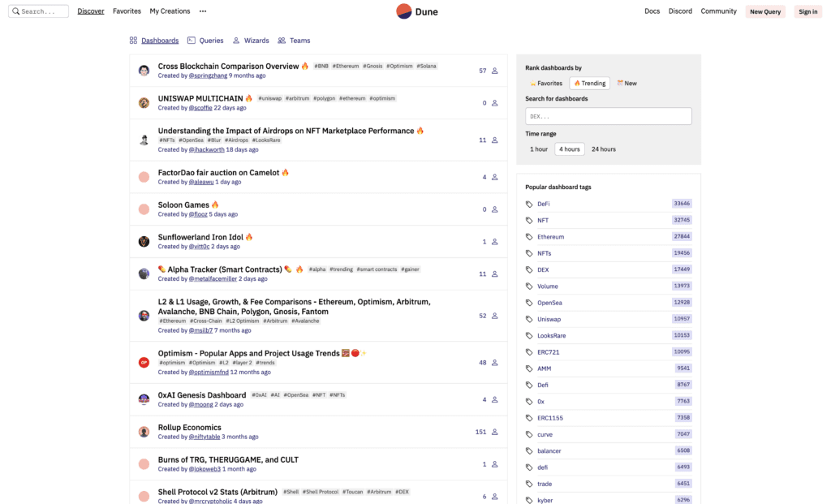Click the #arbitrum tag on UNISWAP MULTICHAIN
Screen dimensions: 831x504
pyautogui.click(x=297, y=98)
